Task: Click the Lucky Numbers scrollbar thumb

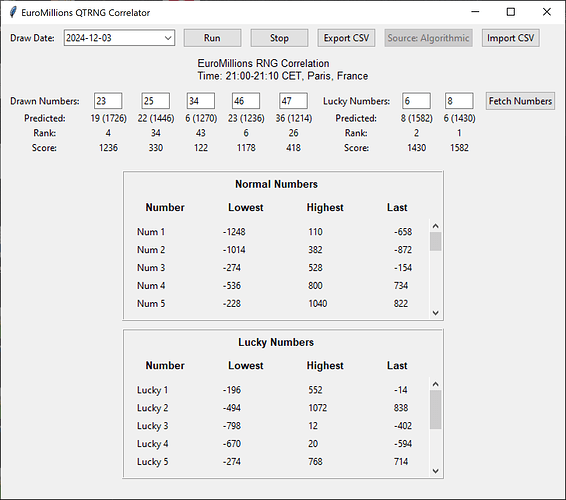Action: 435,410
